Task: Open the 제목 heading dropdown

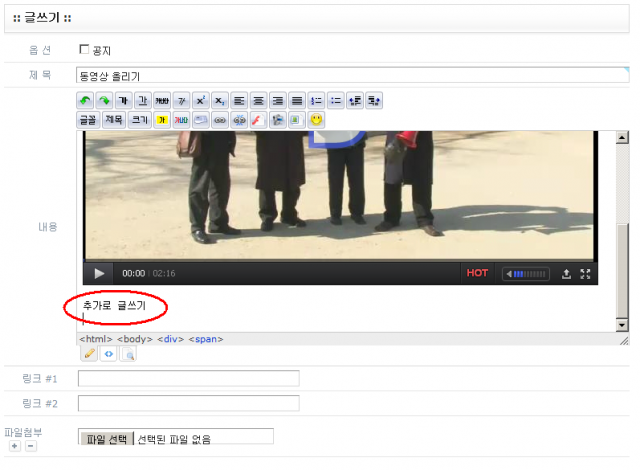Action: click(114, 120)
